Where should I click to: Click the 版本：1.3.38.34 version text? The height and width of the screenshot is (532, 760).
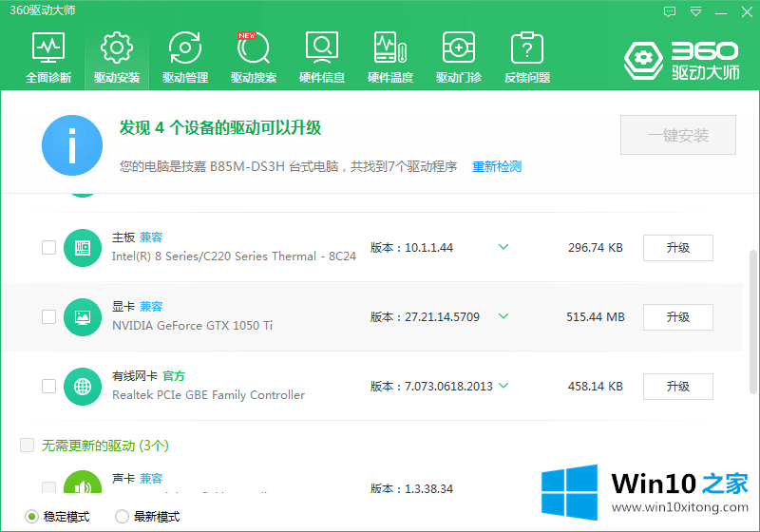click(412, 488)
